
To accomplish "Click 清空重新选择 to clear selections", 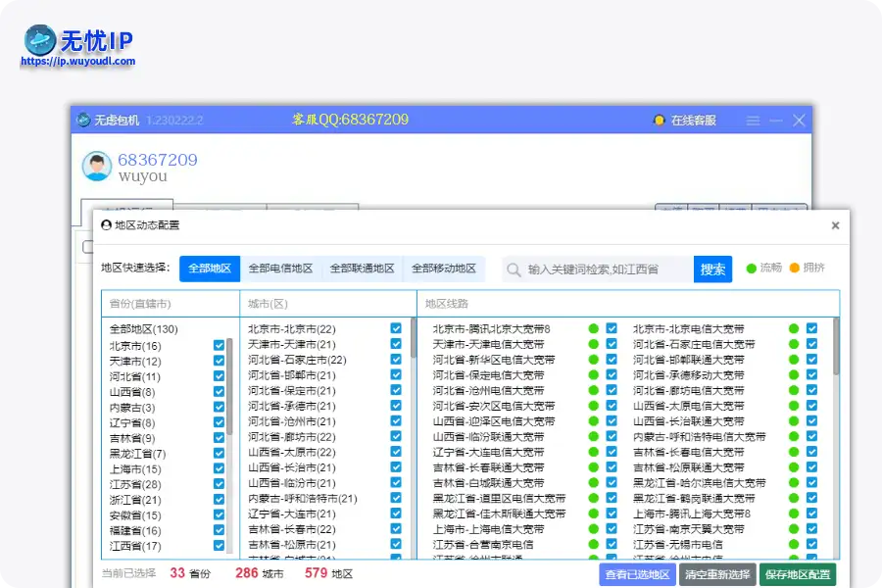I will [x=717, y=576].
